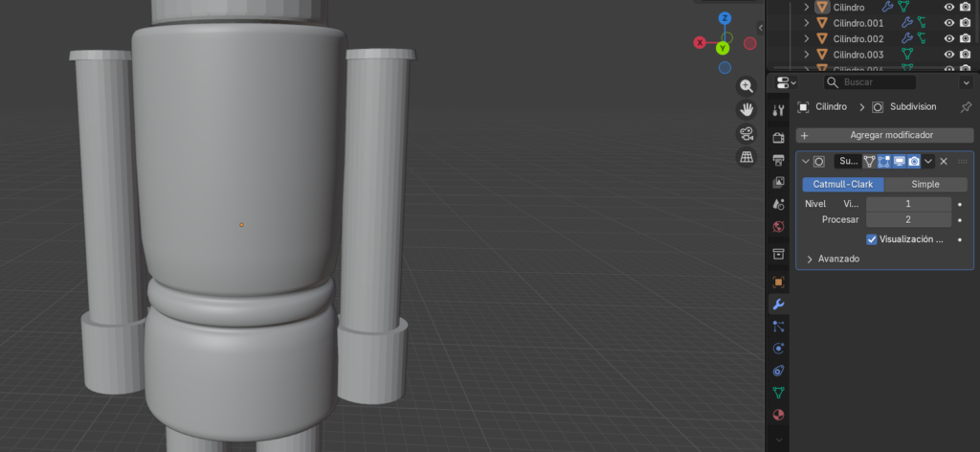
Task: Open the Tool properties tab
Action: click(778, 111)
